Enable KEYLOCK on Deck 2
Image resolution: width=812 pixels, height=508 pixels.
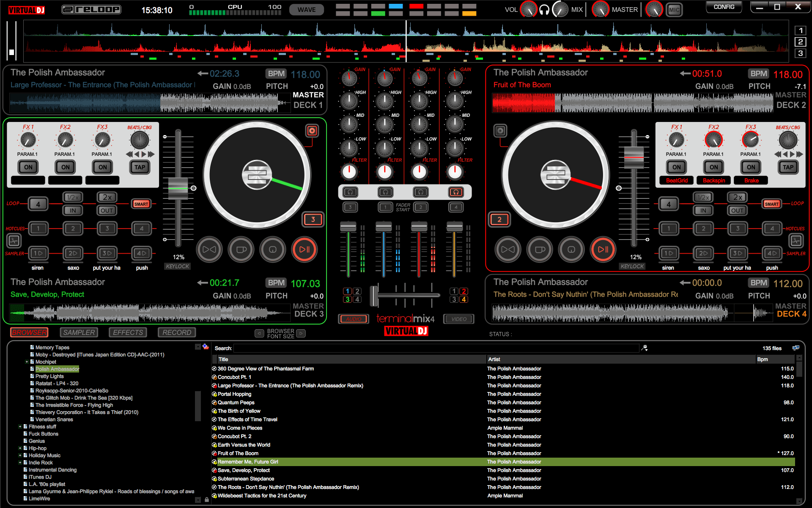click(632, 266)
